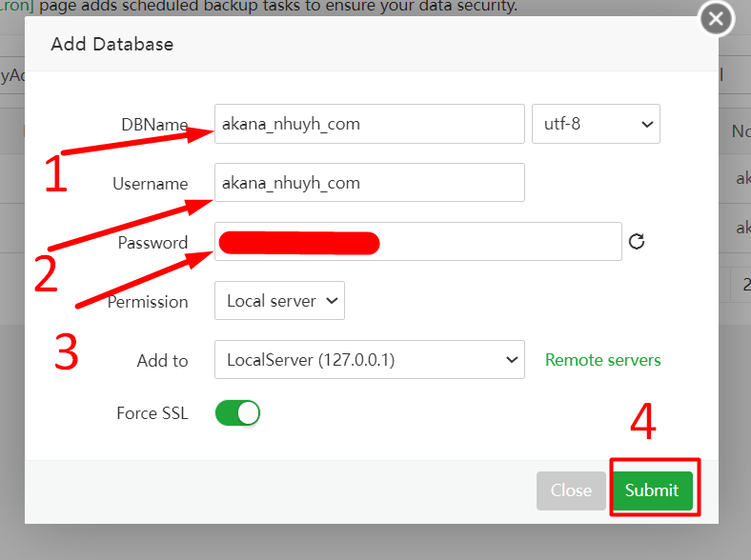The width and height of the screenshot is (751, 560).
Task: Click the Username input field
Action: (x=369, y=182)
